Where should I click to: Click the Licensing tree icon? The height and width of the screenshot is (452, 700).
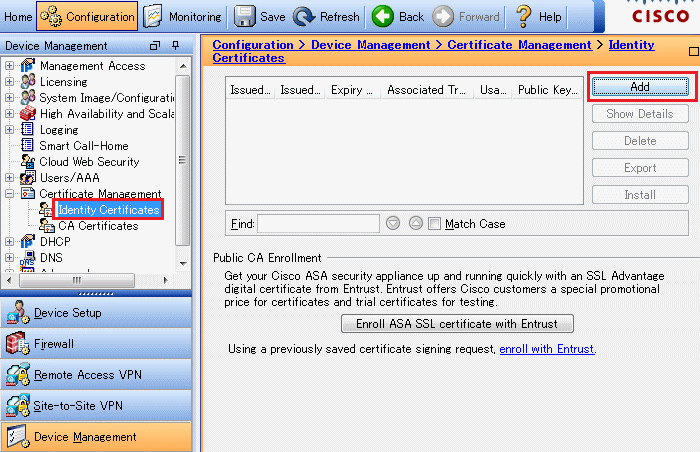(x=28, y=82)
